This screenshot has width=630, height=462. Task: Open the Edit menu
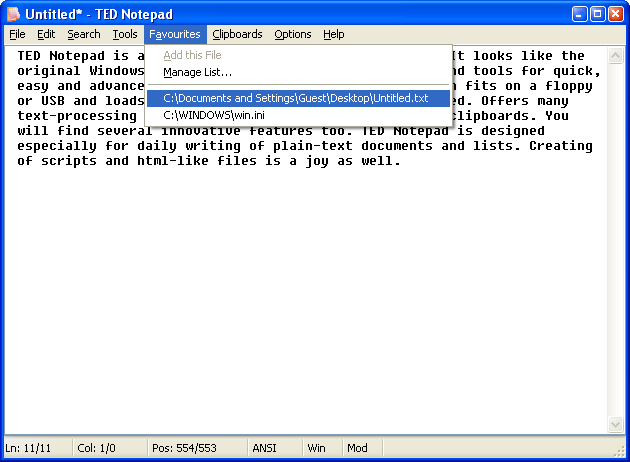pyautogui.click(x=46, y=35)
